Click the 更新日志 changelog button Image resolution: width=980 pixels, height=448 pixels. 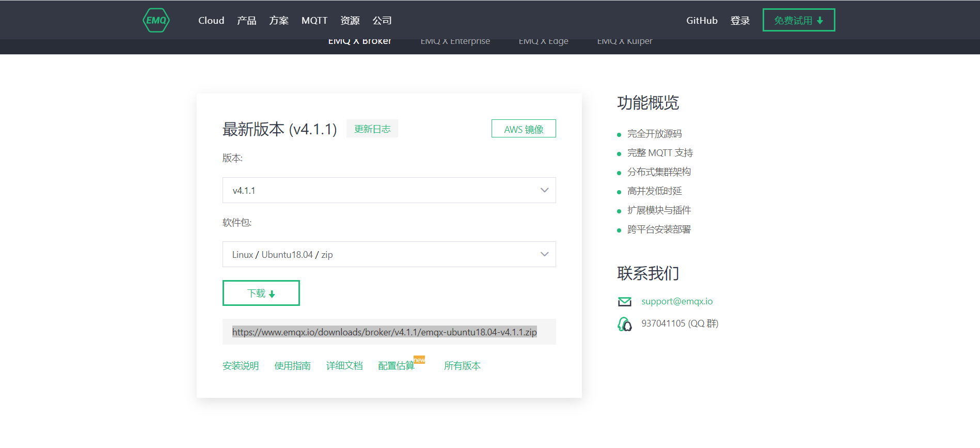[372, 129]
